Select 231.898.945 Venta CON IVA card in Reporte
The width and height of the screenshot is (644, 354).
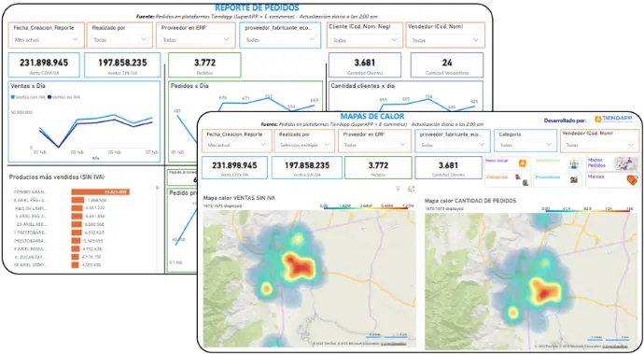[x=44, y=65]
